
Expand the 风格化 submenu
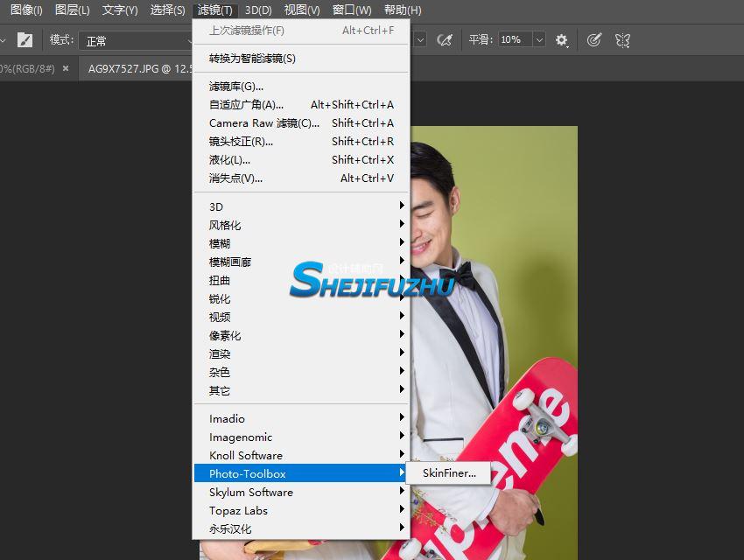301,225
